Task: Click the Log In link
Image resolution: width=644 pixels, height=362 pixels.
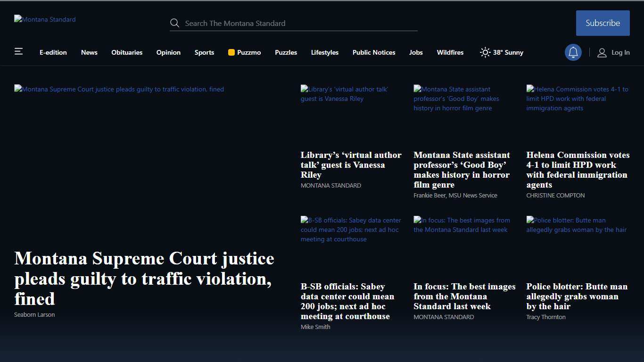Action: (620, 53)
